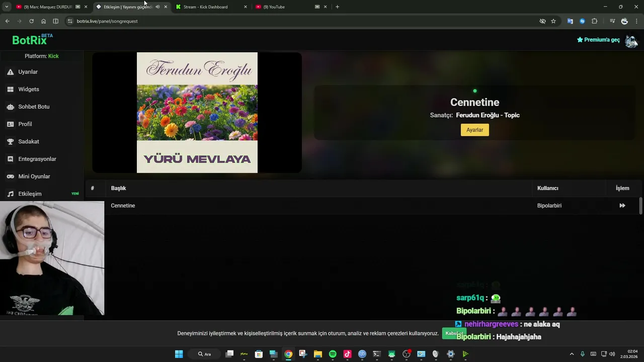Click the Platform: Kick label
Viewport: 644px width, 362px height.
click(42, 56)
